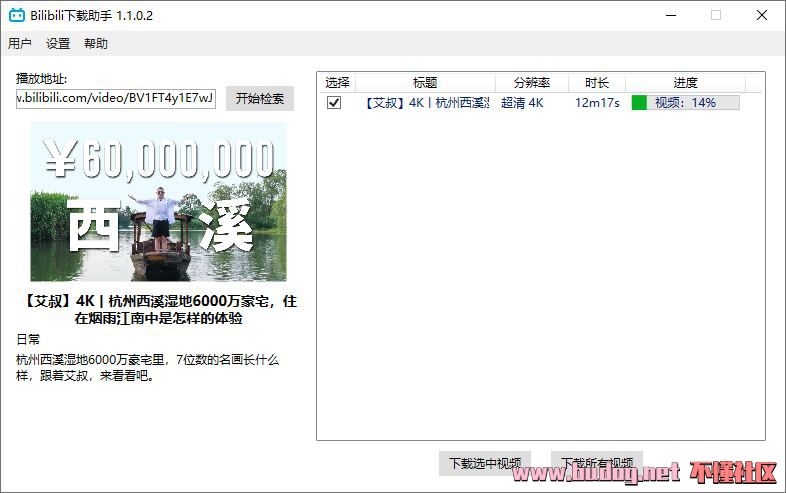This screenshot has height=493, width=786.
Task: Click the 下载选中视频 button
Action: coord(485,464)
